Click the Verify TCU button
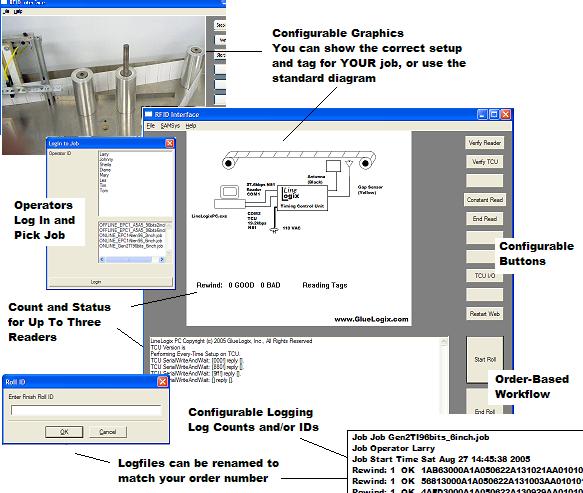The width and height of the screenshot is (583, 493). 484,162
